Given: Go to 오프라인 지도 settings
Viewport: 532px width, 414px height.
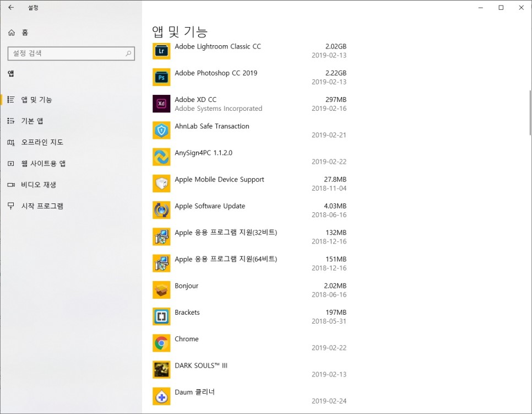Looking at the screenshot, I should 71,142.
